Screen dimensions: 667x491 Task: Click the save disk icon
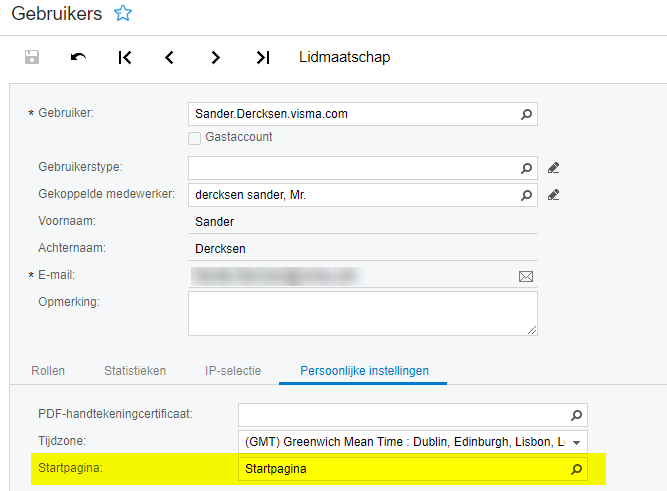[32, 57]
